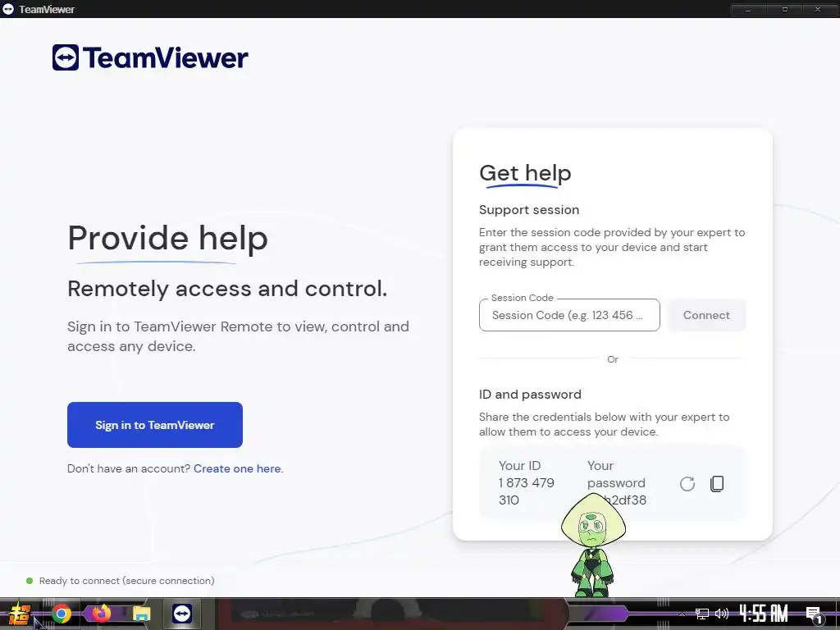
Task: Close the TeamViewer window
Action: coord(818,9)
